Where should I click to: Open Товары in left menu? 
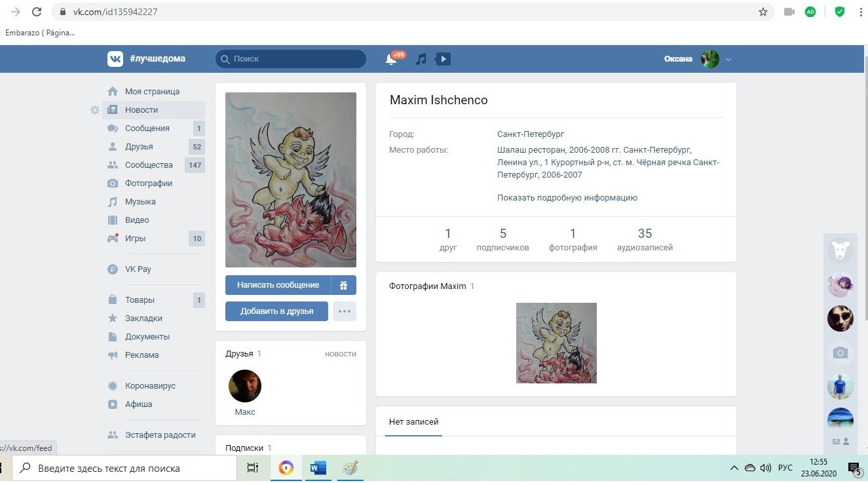pyautogui.click(x=155, y=300)
